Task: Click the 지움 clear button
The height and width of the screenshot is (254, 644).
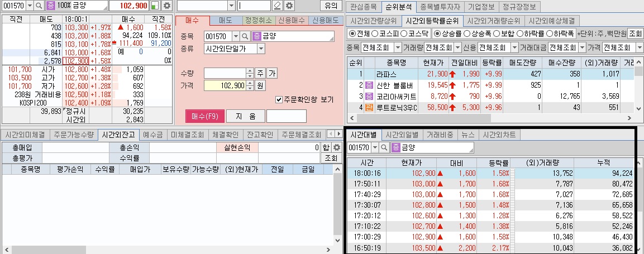Action: pyautogui.click(x=245, y=116)
